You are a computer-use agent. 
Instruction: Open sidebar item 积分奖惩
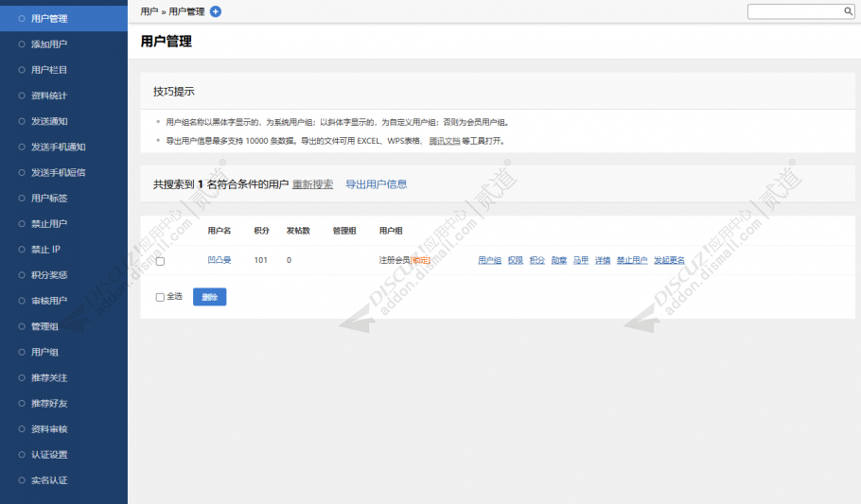(x=63, y=275)
